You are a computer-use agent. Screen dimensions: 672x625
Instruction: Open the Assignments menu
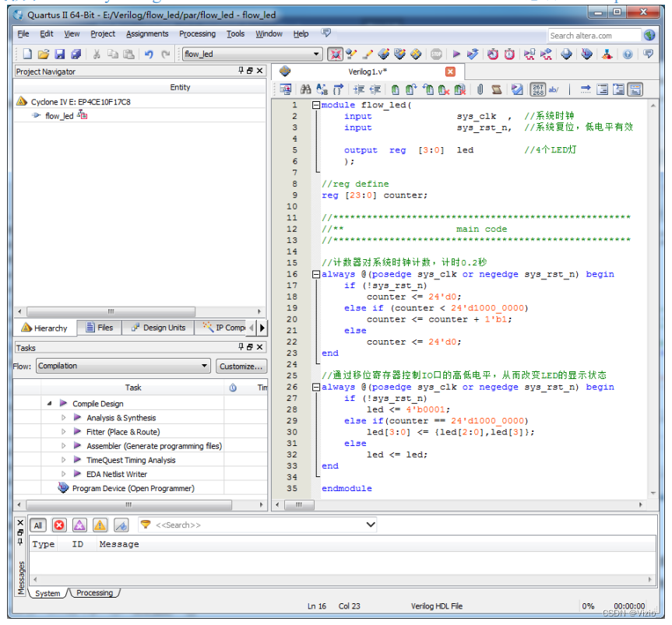click(147, 34)
